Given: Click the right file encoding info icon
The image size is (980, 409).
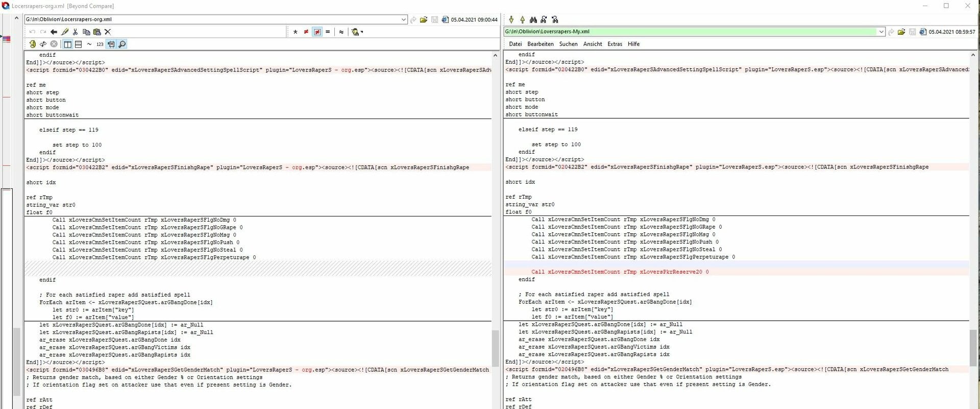Looking at the screenshot, I should (922, 32).
